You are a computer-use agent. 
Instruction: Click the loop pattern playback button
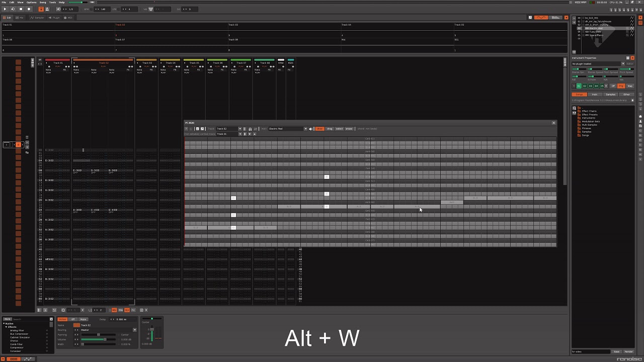[13, 9]
